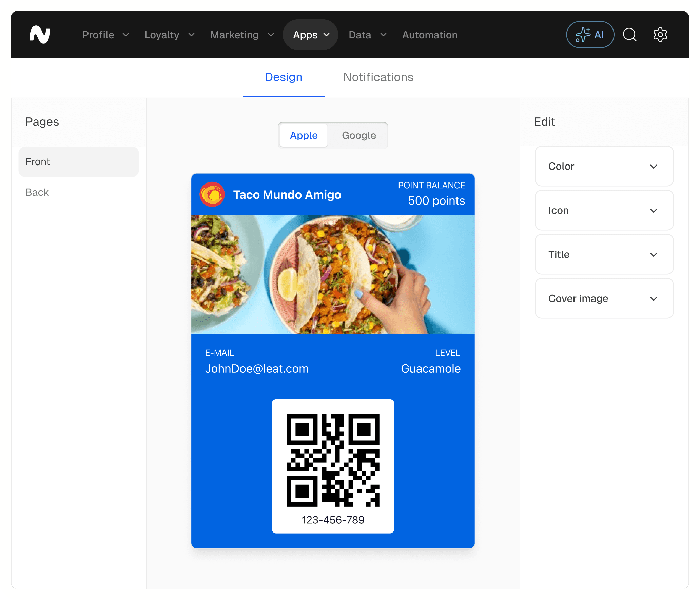The width and height of the screenshot is (700, 600).
Task: Open the AI assistant sparkle button
Action: coord(590,35)
